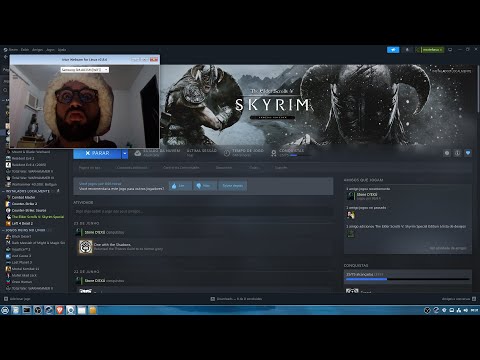This screenshot has height=360, width=480.
Task: Open the Suporte tab
Action: [281, 168]
